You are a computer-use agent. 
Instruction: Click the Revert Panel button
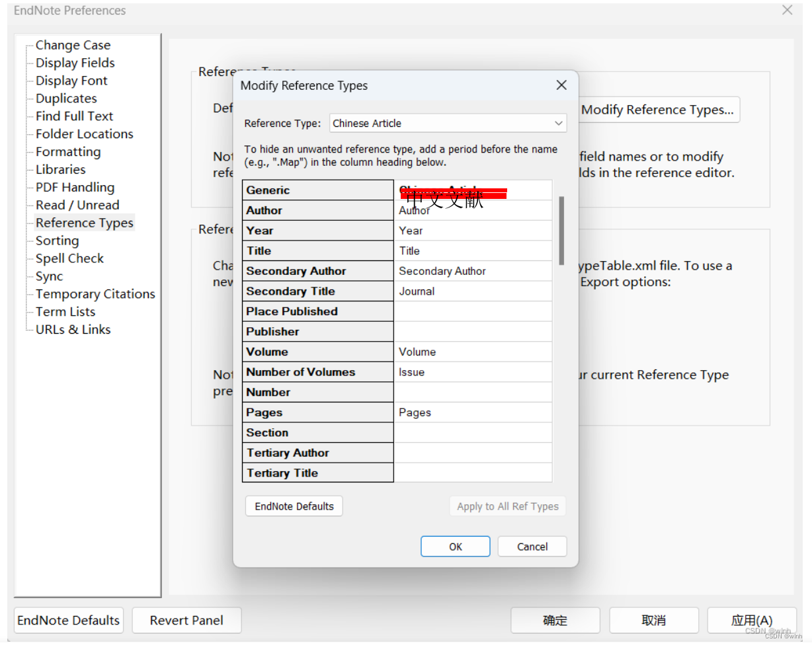(186, 620)
